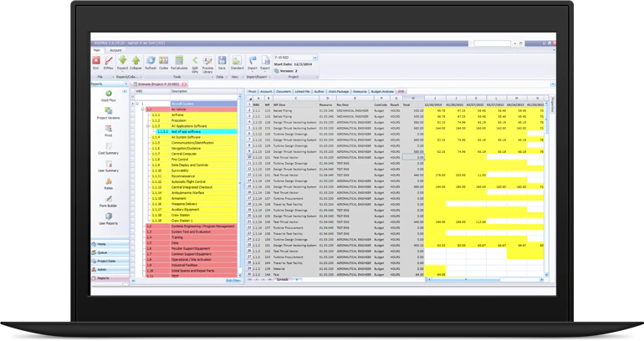The height and width of the screenshot is (341, 644).
Task: Click the Split WPs icon
Action: (195, 60)
